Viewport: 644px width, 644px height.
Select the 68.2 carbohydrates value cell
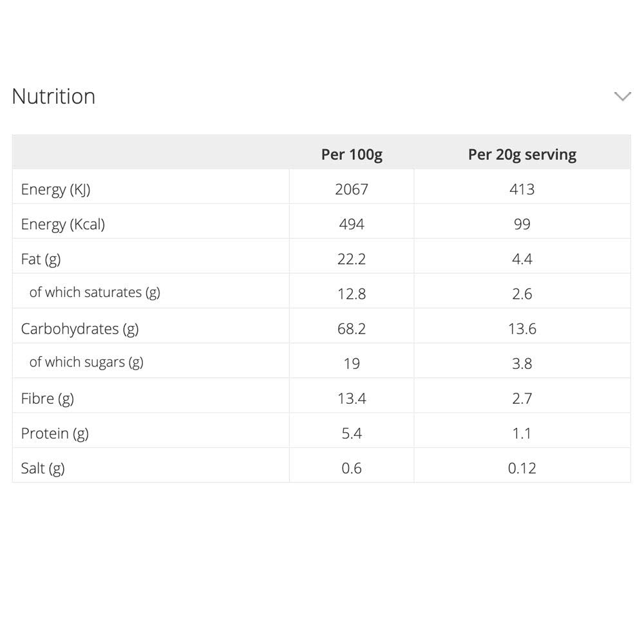tap(352, 328)
